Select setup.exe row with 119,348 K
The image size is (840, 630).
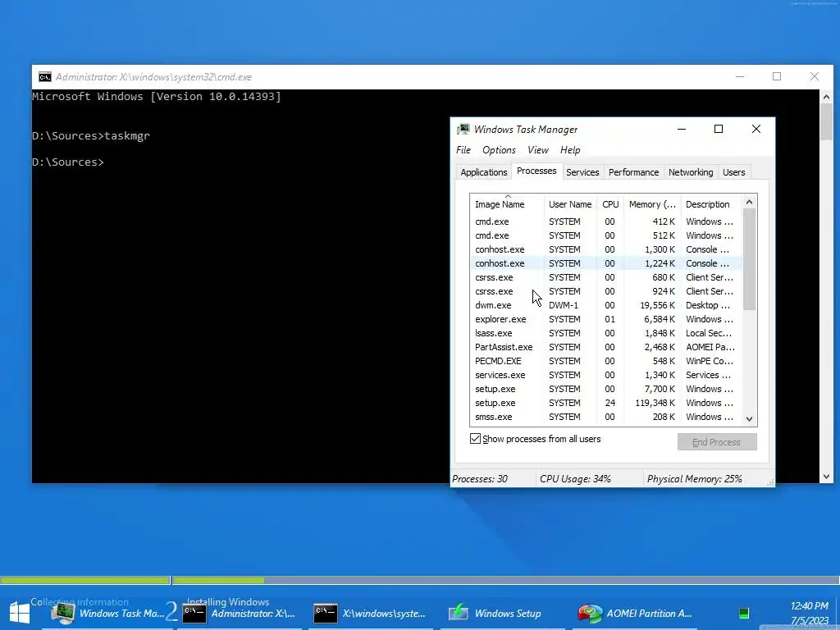606,402
